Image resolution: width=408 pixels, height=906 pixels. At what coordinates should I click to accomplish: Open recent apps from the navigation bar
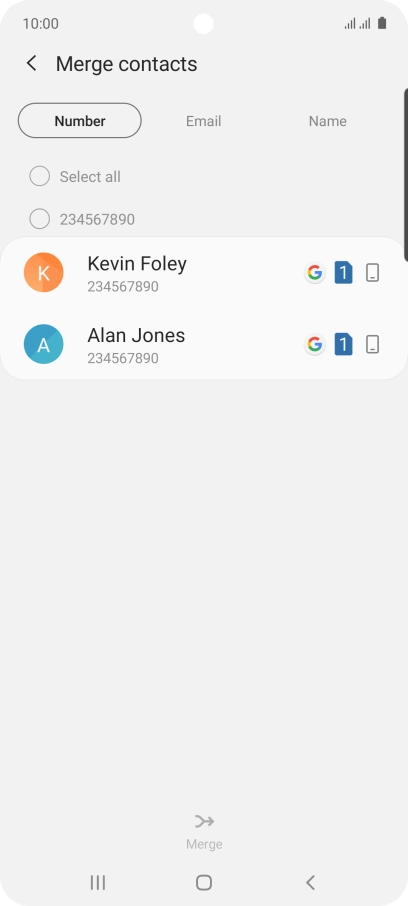tap(98, 882)
